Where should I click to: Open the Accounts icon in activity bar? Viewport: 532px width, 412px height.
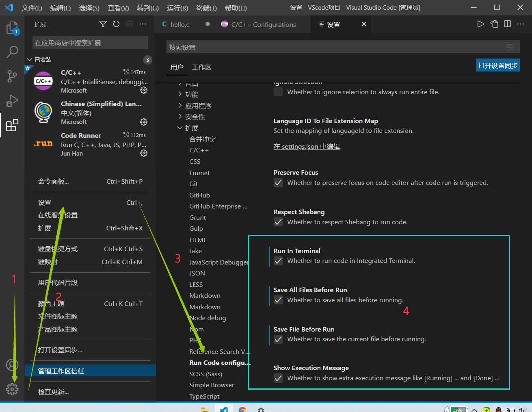click(12, 365)
